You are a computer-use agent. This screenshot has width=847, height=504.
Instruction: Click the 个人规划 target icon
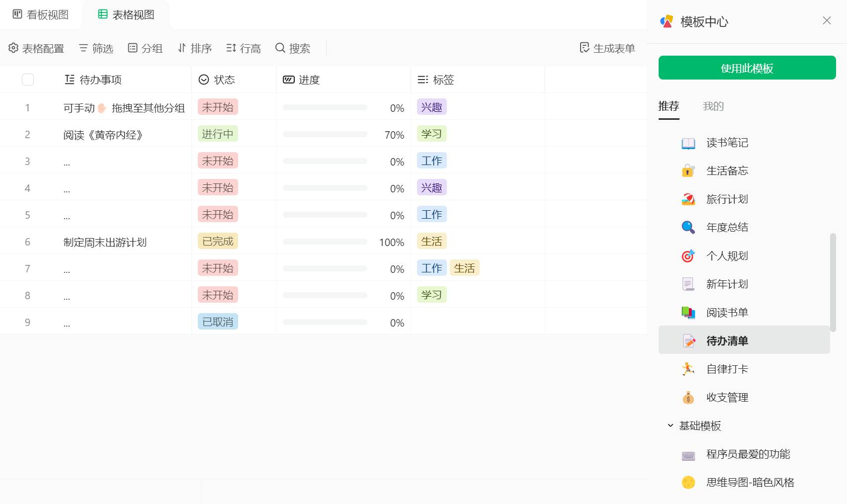tap(688, 256)
